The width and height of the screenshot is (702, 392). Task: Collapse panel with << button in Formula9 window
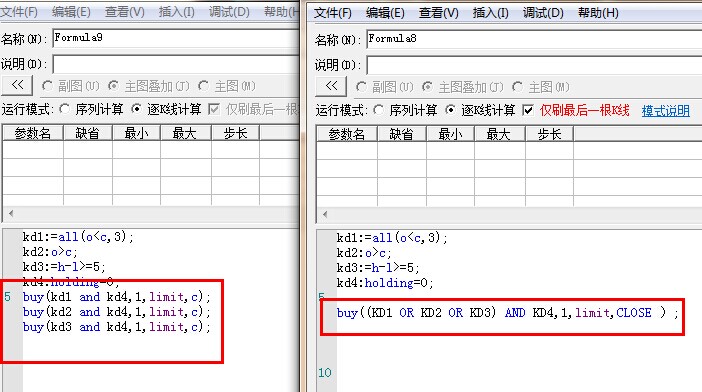tap(17, 85)
